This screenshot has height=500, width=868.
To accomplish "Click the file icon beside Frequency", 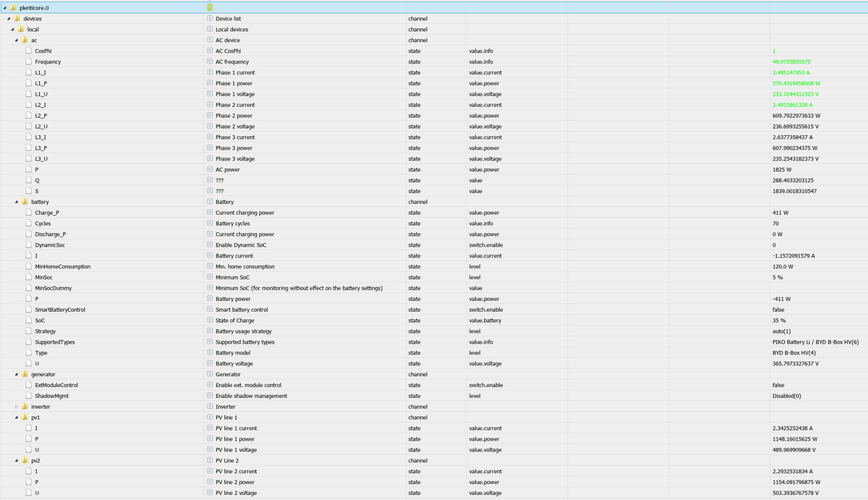I will point(28,62).
